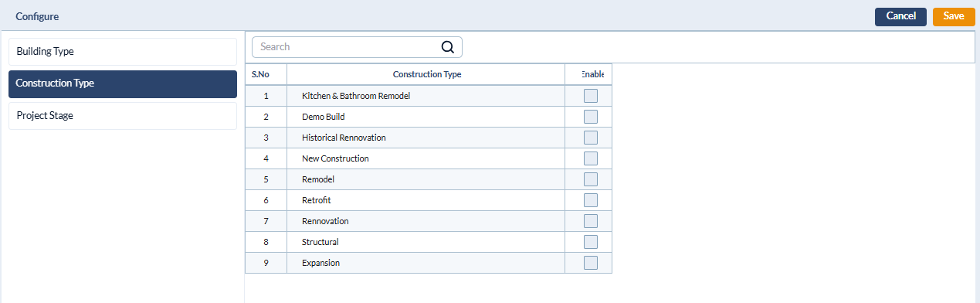
Task: Enable Kitchen & Bathroom Remodel checkbox
Action: coord(591,96)
